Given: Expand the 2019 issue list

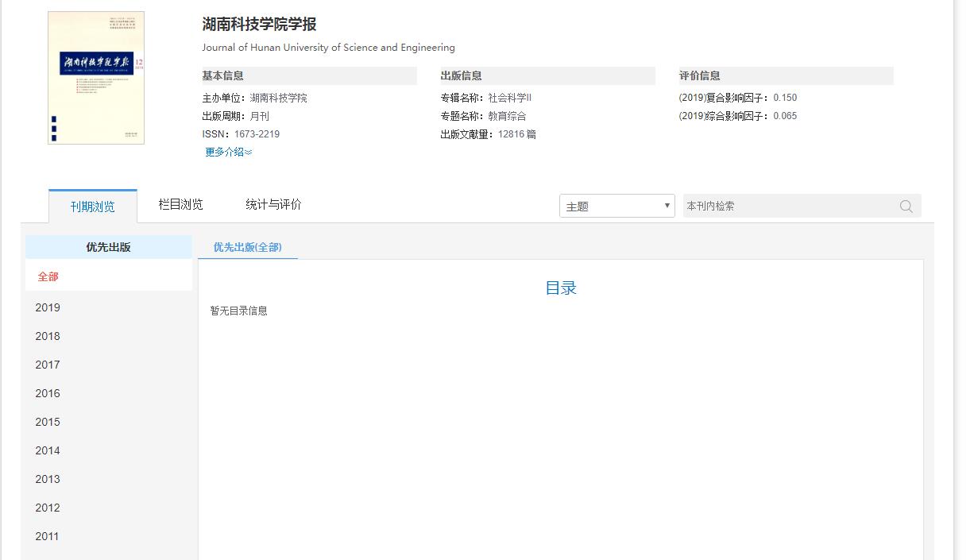Looking at the screenshot, I should 48,308.
